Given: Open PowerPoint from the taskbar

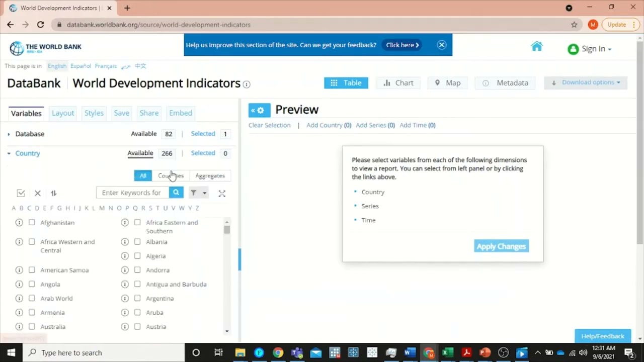Looking at the screenshot, I should click(485, 352).
